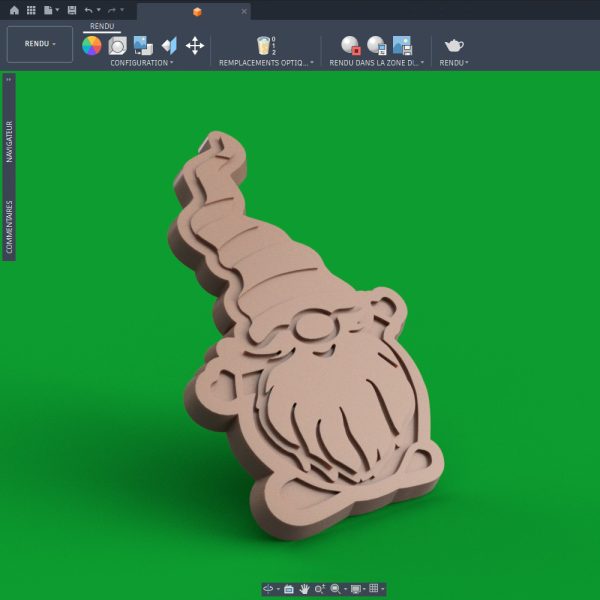Expand side panel with double-arrow
600x600 pixels.
pyautogui.click(x=8, y=80)
